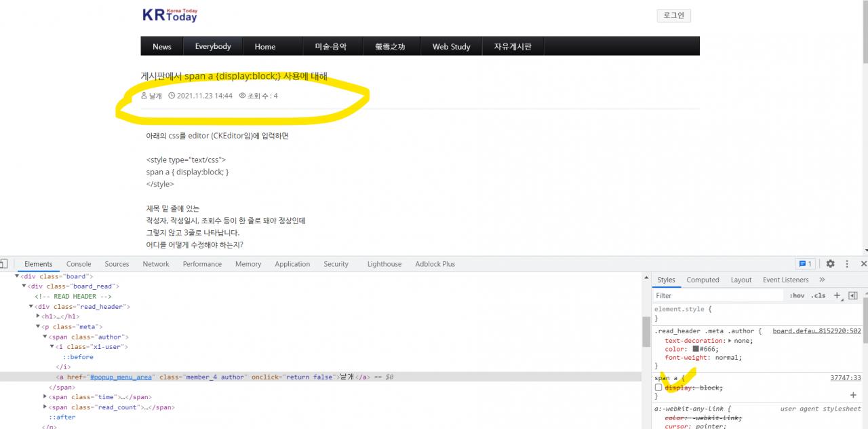This screenshot has width=868, height=429.
Task: Click the #666 color swatch
Action: (x=696, y=349)
